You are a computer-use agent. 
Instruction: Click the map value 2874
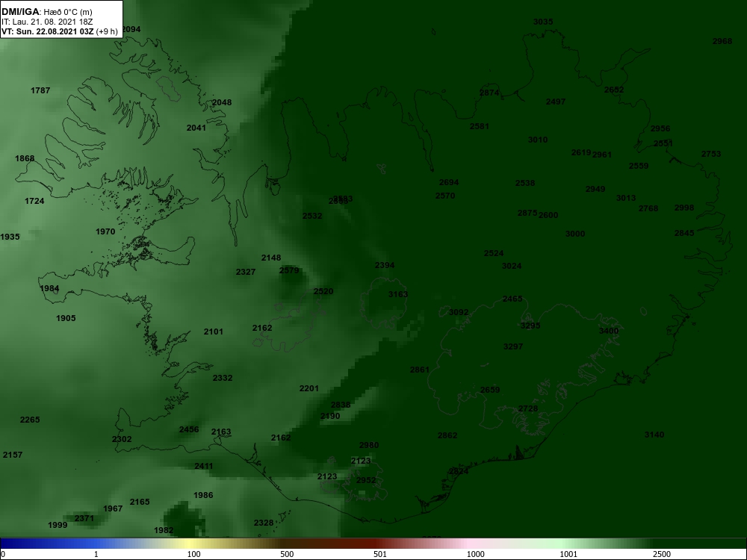click(489, 93)
